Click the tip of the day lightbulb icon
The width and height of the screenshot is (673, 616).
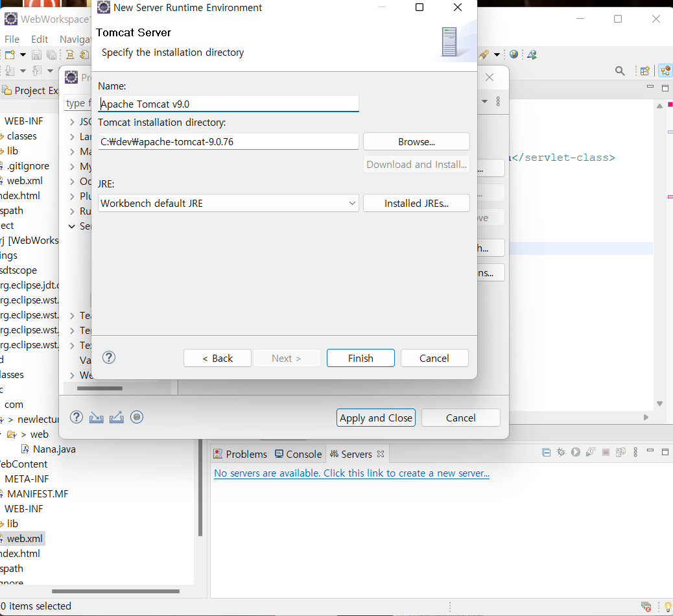[x=668, y=607]
